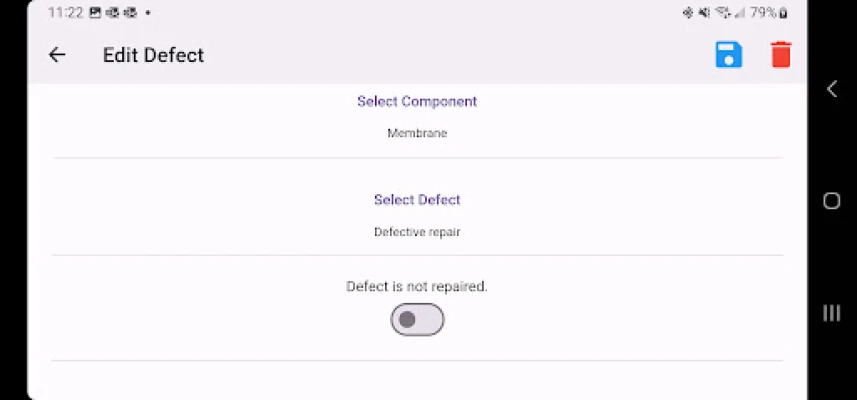
Task: Tap the Wi-Fi signal status icon
Action: 722,13
